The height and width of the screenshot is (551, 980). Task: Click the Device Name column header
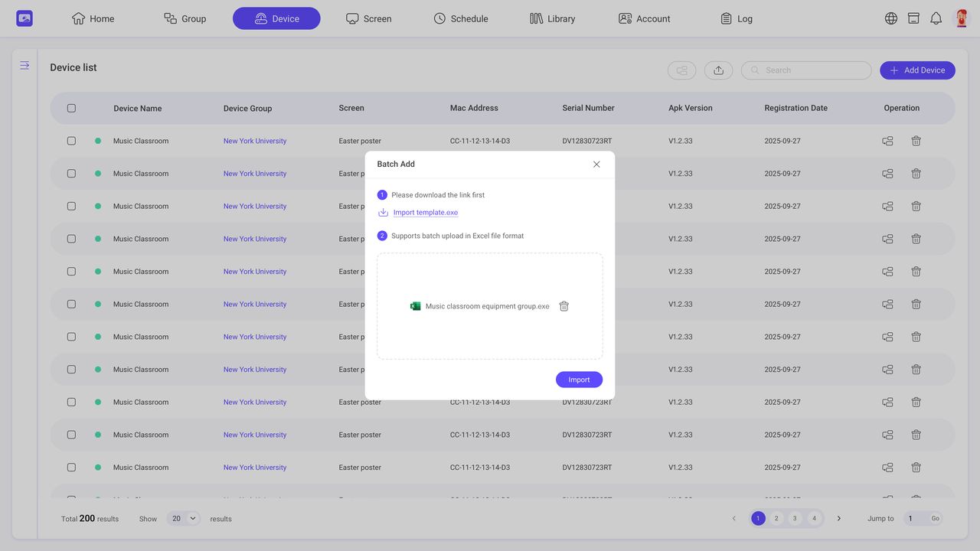click(138, 109)
